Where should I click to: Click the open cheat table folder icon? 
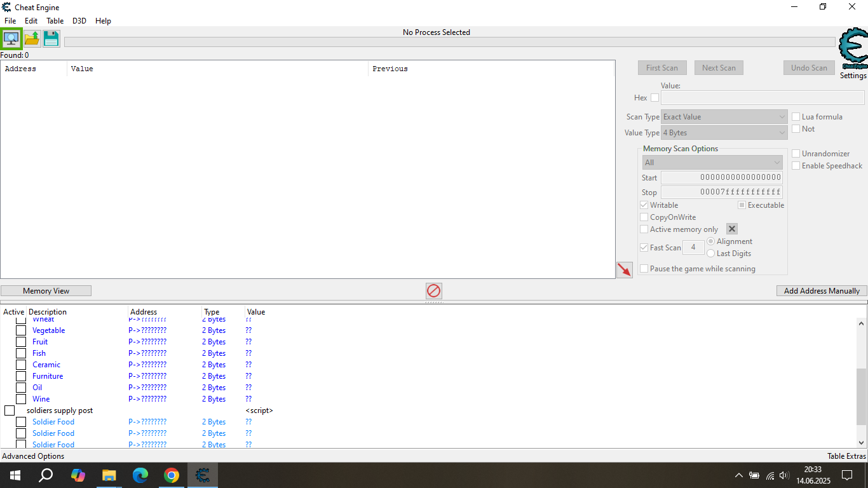(31, 38)
